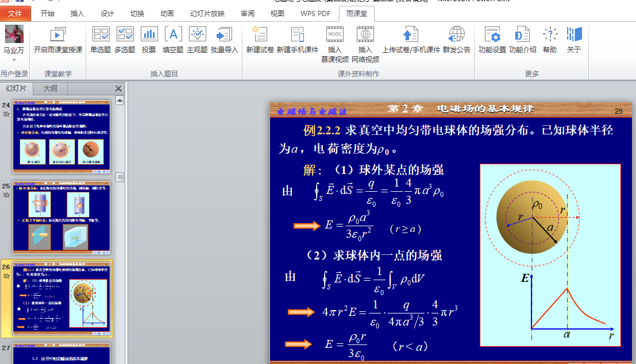
Task: Insert a 多选题 question
Action: tap(125, 39)
